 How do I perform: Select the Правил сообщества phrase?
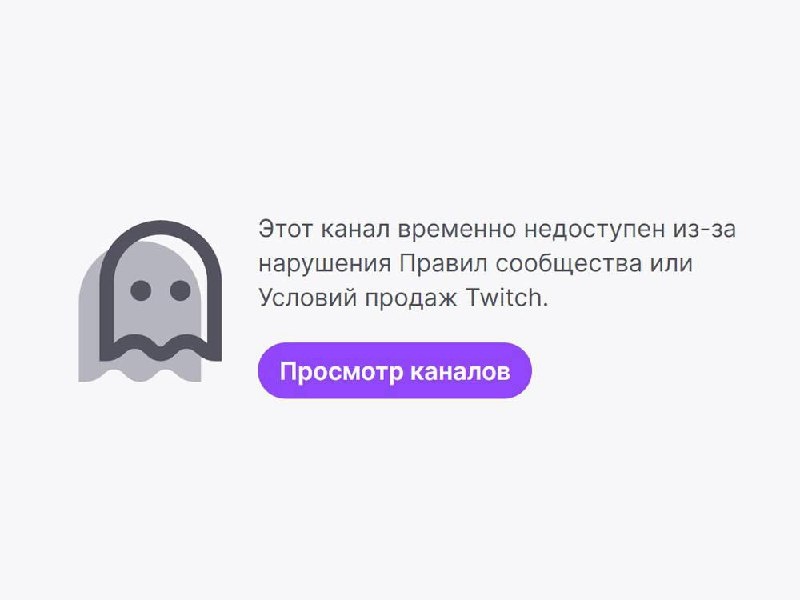click(x=520, y=264)
